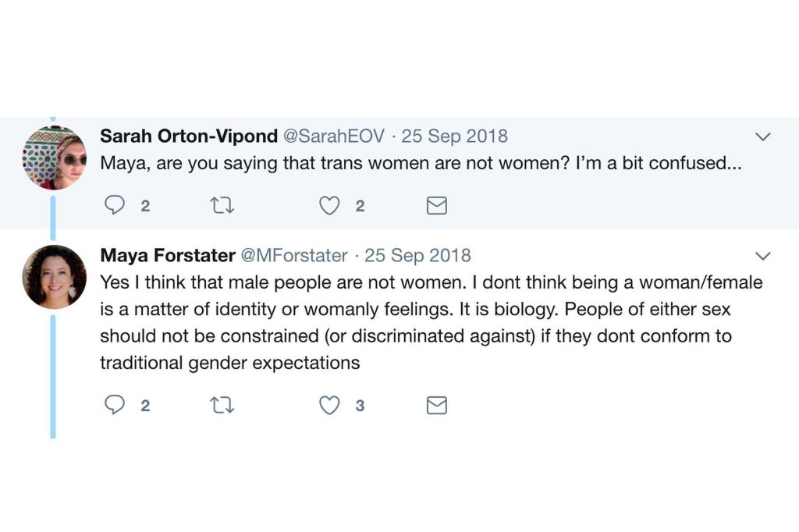Open the @MForstater handle link
Image resolution: width=799 pixels, height=532 pixels.
[x=293, y=255]
